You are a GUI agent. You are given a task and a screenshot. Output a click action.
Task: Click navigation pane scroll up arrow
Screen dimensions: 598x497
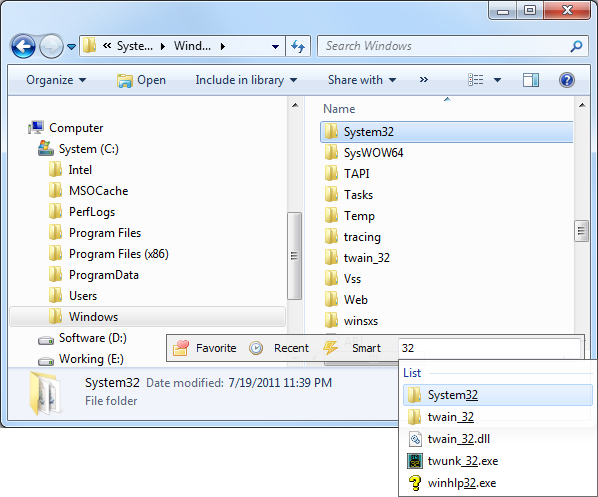(x=295, y=105)
